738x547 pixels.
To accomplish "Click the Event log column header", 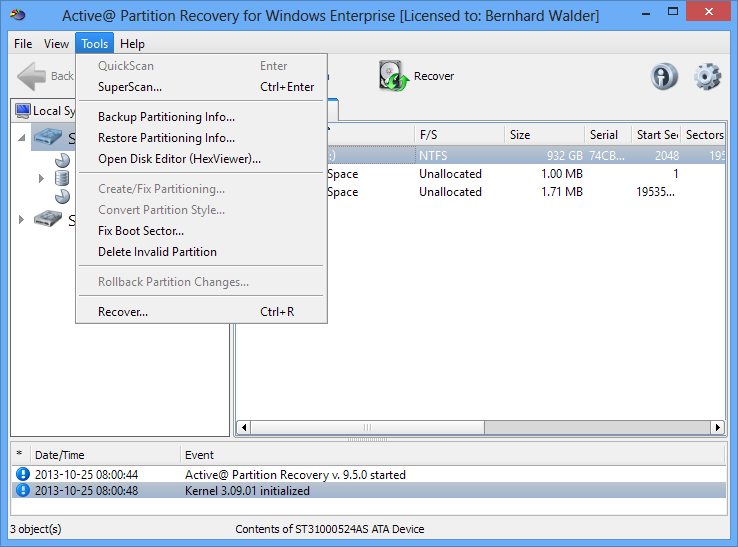I will [x=453, y=455].
